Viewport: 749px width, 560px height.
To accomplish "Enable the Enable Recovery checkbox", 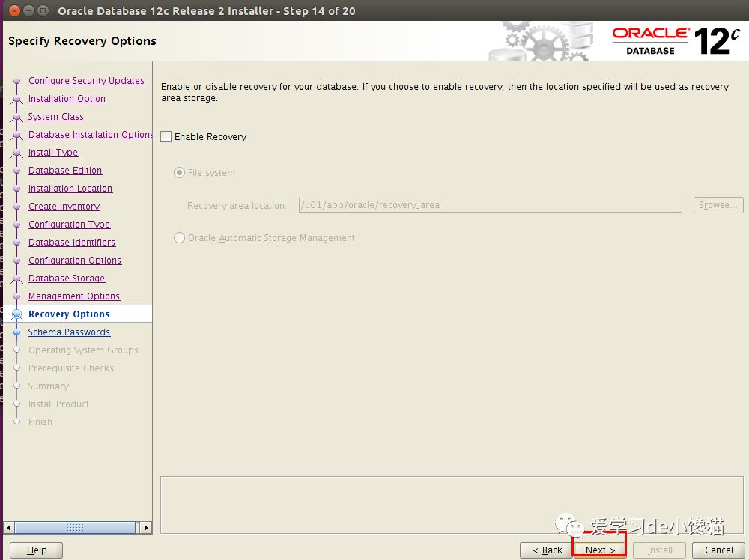I will pyautogui.click(x=166, y=137).
